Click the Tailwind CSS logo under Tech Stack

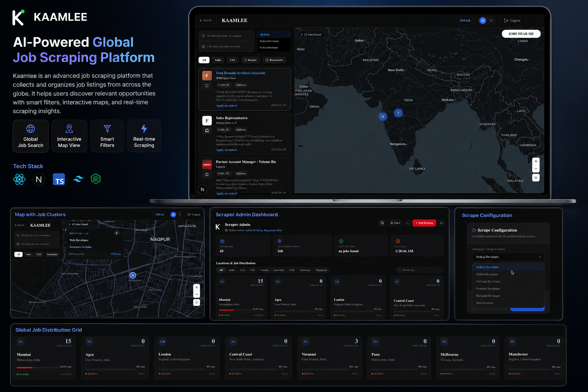(x=78, y=179)
